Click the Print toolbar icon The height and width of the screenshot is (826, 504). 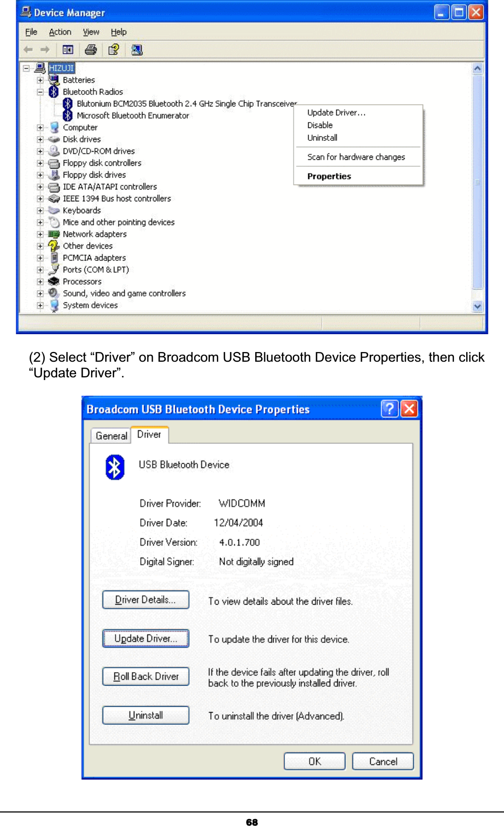[91, 50]
